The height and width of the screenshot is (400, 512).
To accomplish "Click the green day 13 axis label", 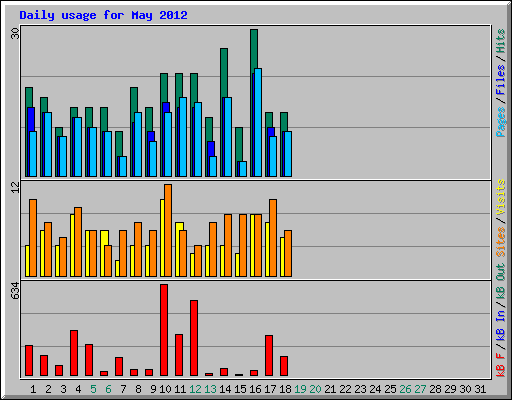I will pos(210,389).
